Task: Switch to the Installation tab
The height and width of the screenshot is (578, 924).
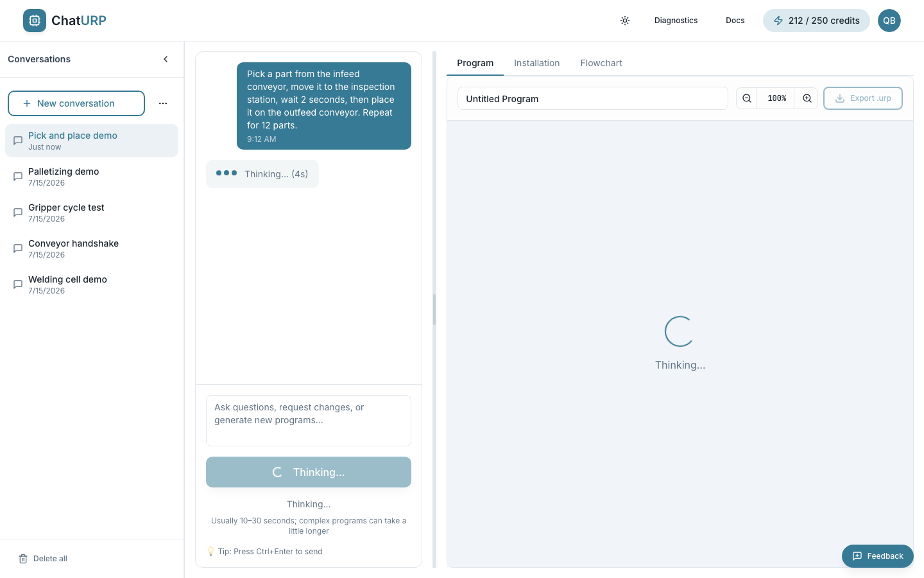Action: [x=537, y=63]
